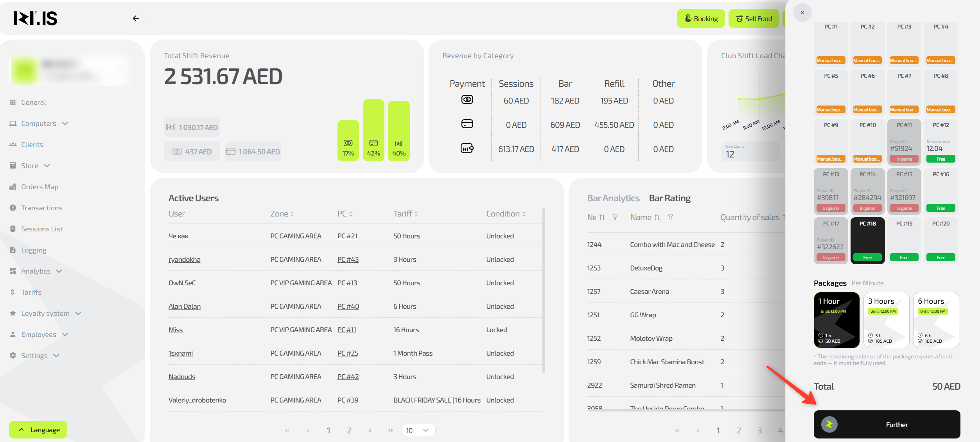Sort Active Users by Zone
Viewport: 980px width, 442px height.
pyautogui.click(x=282, y=214)
